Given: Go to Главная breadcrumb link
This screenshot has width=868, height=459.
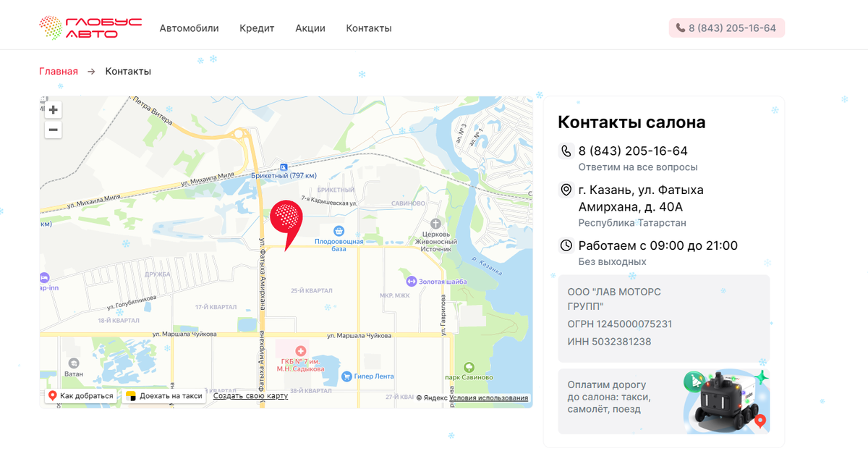Looking at the screenshot, I should [59, 71].
